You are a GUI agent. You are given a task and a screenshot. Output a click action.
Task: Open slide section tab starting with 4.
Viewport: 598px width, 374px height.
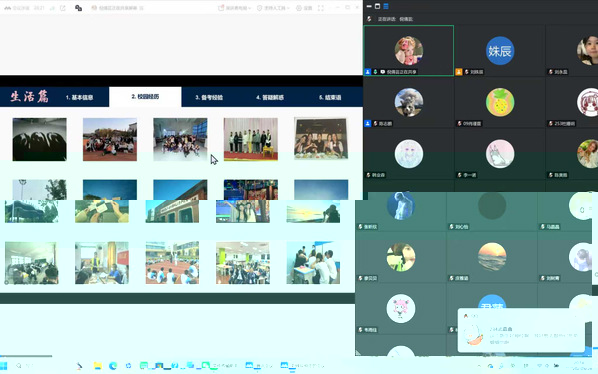pyautogui.click(x=270, y=97)
